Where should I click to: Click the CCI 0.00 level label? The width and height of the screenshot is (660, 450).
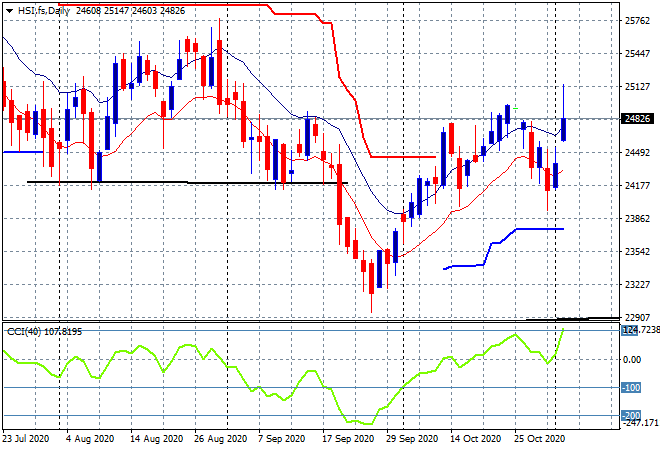[x=632, y=359]
